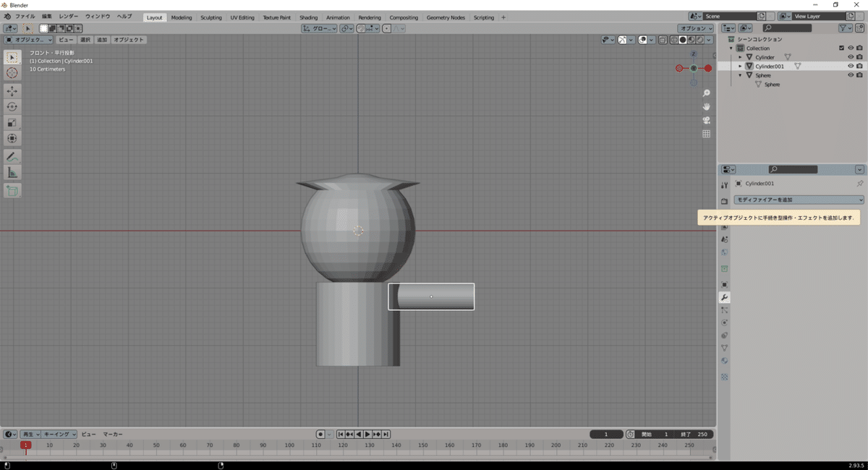Open the Texture properties tab
This screenshot has width=868, height=470.
coord(724,377)
